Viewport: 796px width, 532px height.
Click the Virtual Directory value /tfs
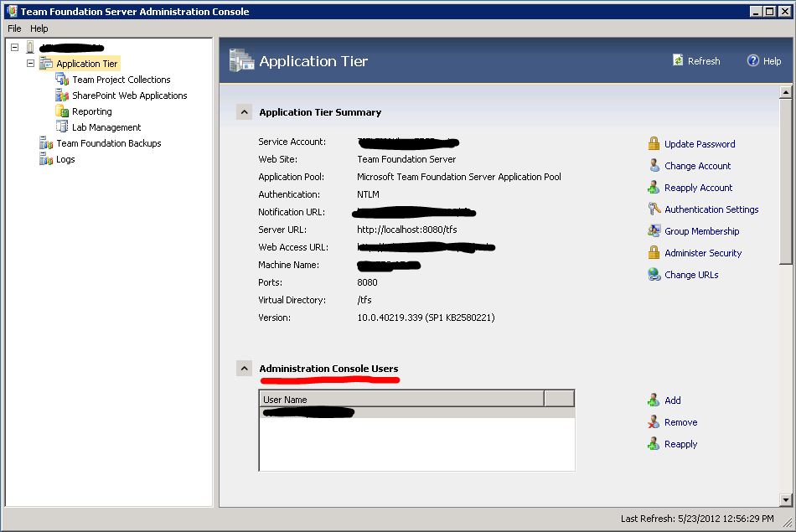[364, 299]
